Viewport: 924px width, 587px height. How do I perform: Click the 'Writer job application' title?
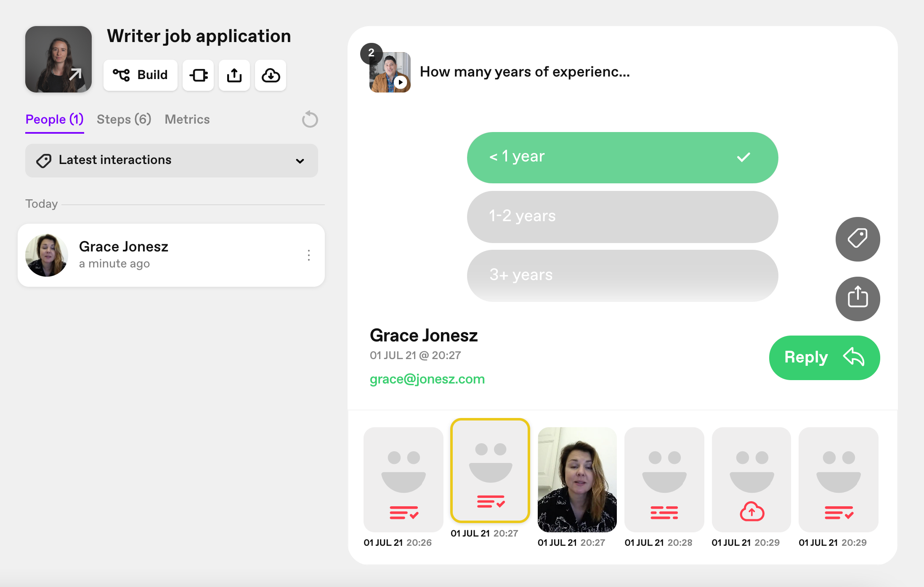point(199,36)
